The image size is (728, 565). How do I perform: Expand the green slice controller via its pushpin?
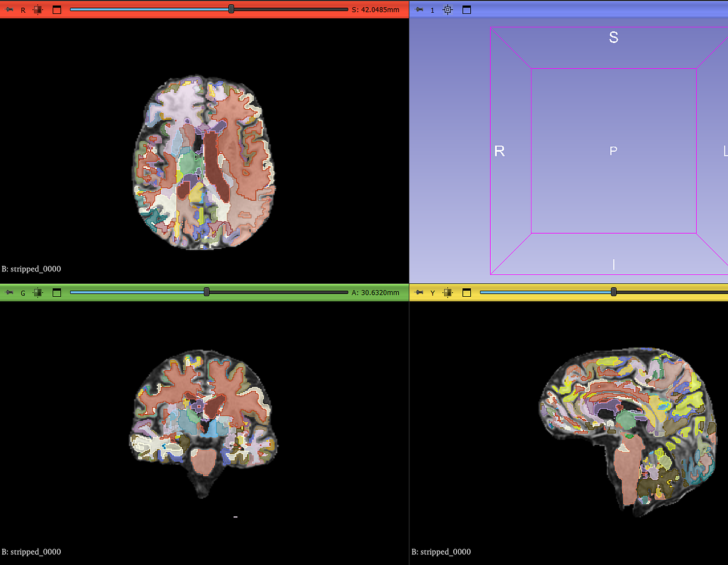(x=8, y=292)
